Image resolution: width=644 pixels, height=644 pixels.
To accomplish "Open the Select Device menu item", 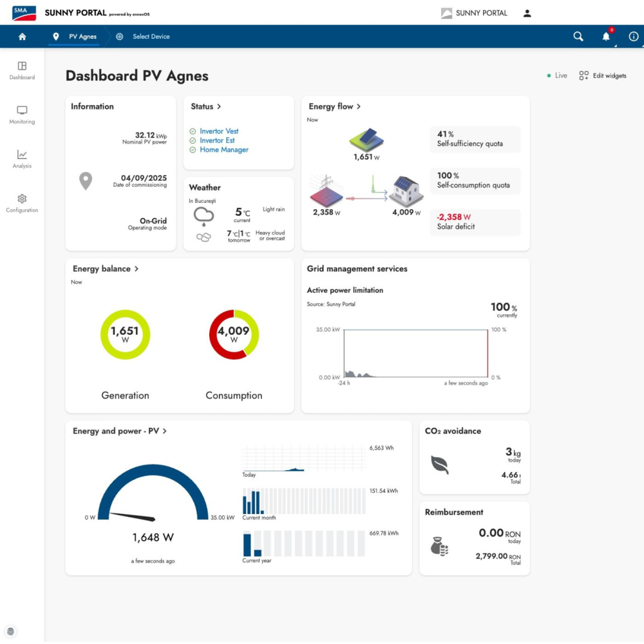I will pos(143,37).
